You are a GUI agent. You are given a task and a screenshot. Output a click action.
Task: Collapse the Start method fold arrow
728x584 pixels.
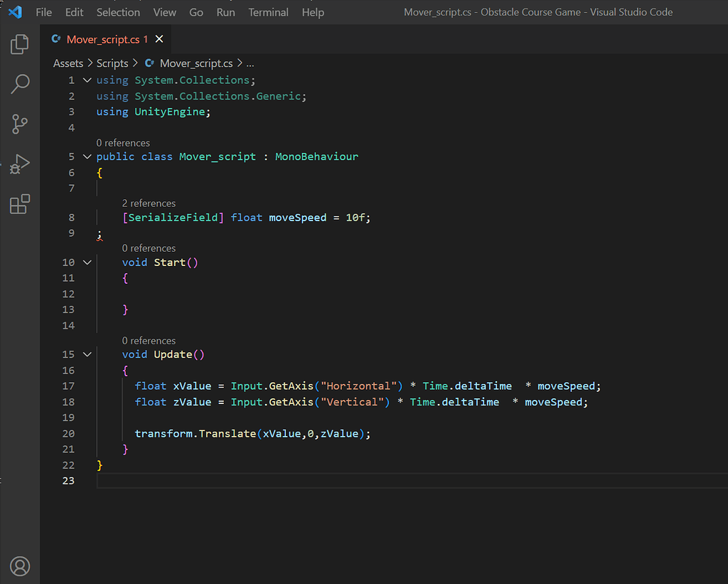(x=87, y=262)
